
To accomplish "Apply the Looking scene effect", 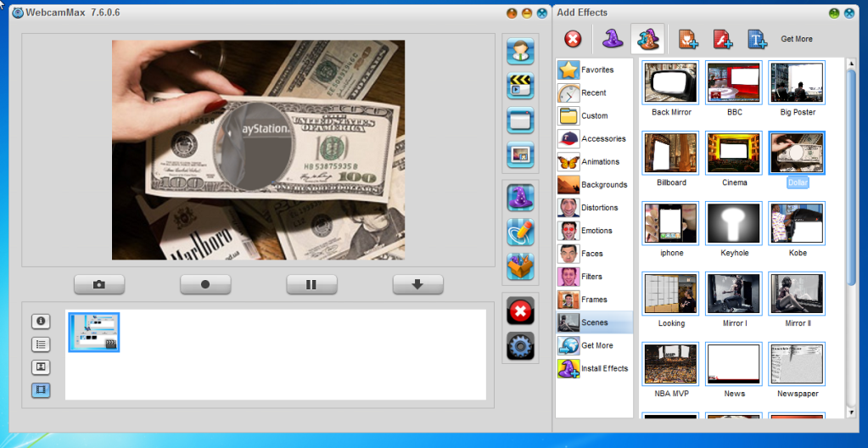I will tap(671, 294).
